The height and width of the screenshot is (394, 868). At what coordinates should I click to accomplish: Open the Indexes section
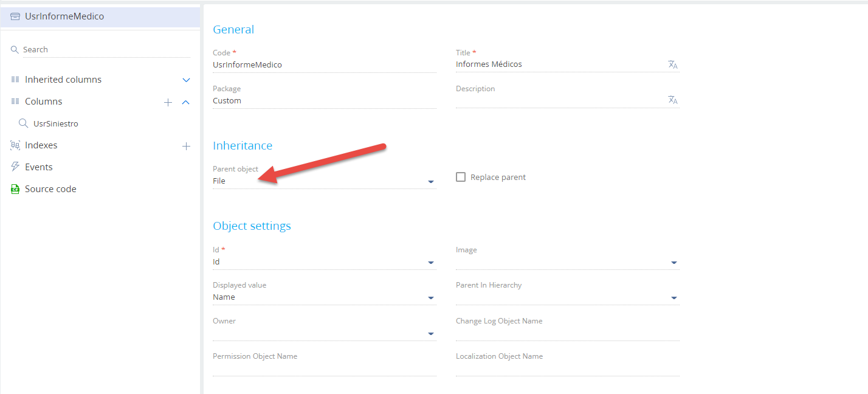pyautogui.click(x=41, y=145)
